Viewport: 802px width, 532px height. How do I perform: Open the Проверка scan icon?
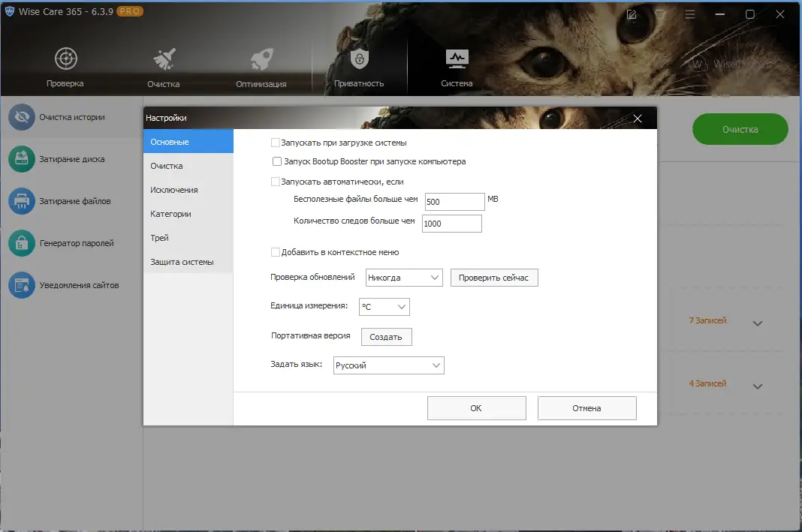coord(66,59)
